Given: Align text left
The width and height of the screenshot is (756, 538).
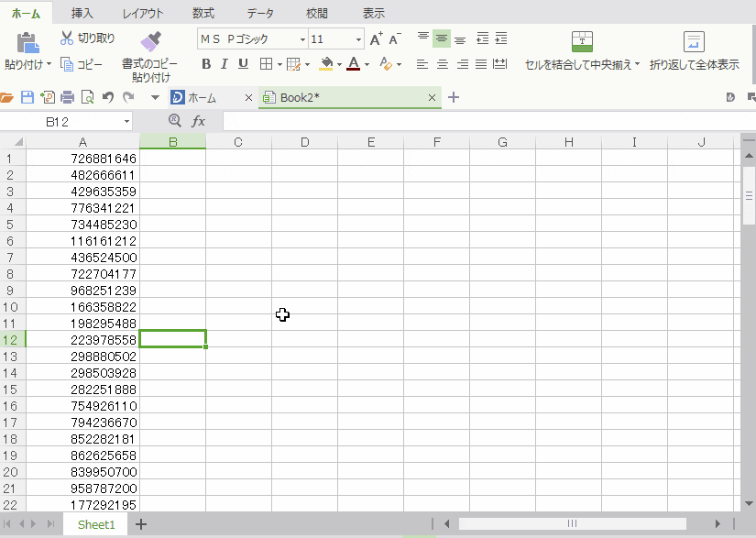Looking at the screenshot, I should (422, 64).
